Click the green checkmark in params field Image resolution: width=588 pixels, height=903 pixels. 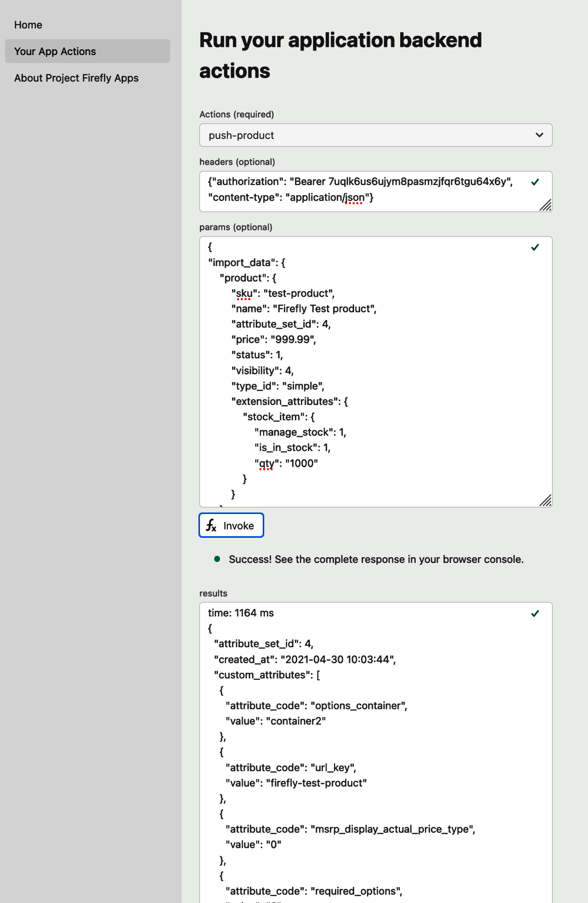[535, 248]
